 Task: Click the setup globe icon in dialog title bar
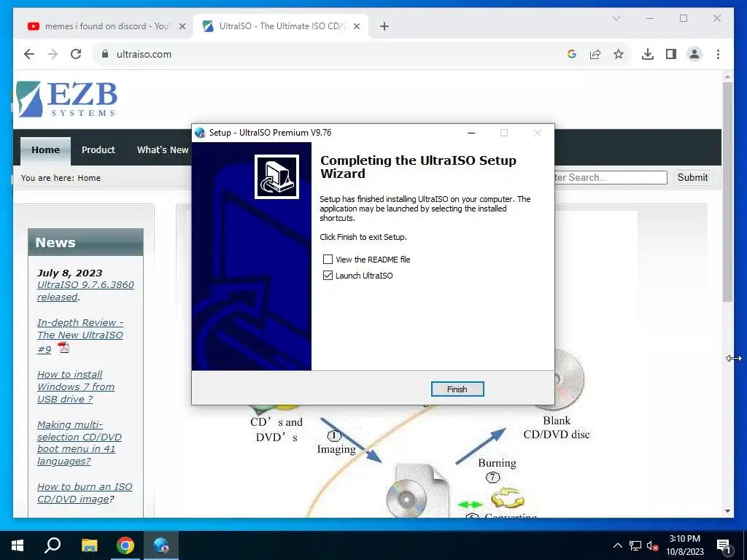[200, 133]
